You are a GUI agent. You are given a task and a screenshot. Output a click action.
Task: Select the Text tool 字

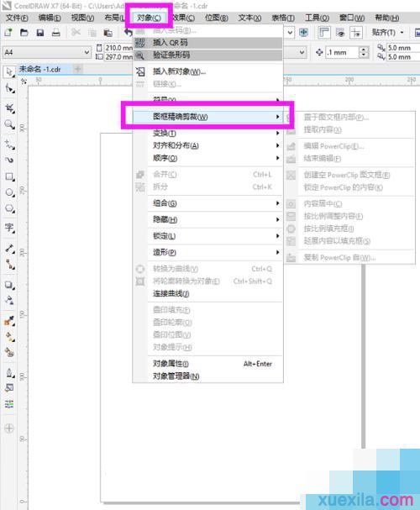click(x=9, y=228)
